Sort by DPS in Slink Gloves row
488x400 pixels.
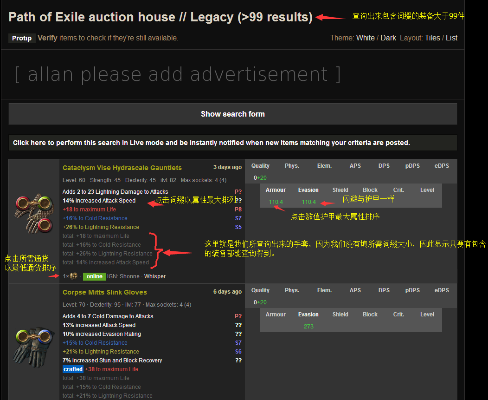click(384, 290)
